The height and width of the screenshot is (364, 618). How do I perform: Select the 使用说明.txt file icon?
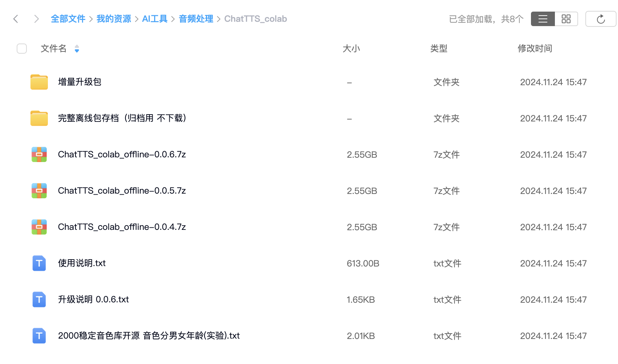click(x=39, y=263)
